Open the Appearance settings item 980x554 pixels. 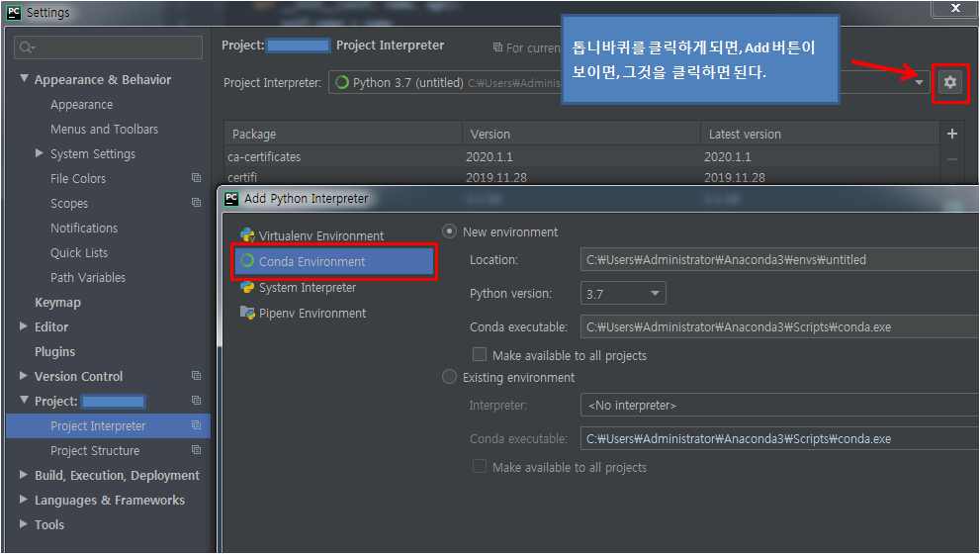click(81, 105)
